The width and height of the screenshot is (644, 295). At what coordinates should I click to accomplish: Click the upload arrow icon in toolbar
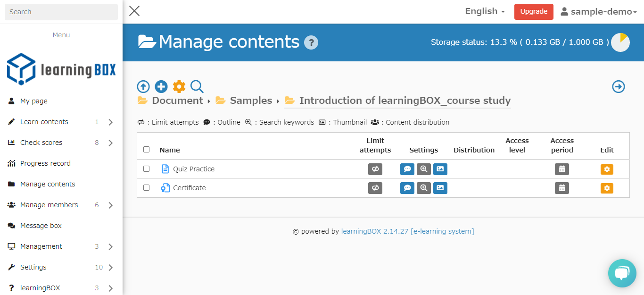tap(143, 87)
